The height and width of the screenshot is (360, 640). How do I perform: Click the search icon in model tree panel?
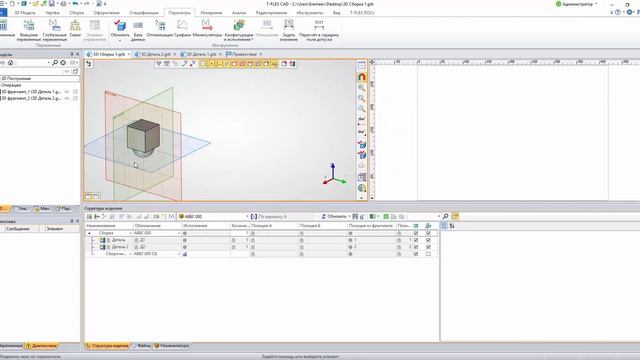tap(55, 62)
